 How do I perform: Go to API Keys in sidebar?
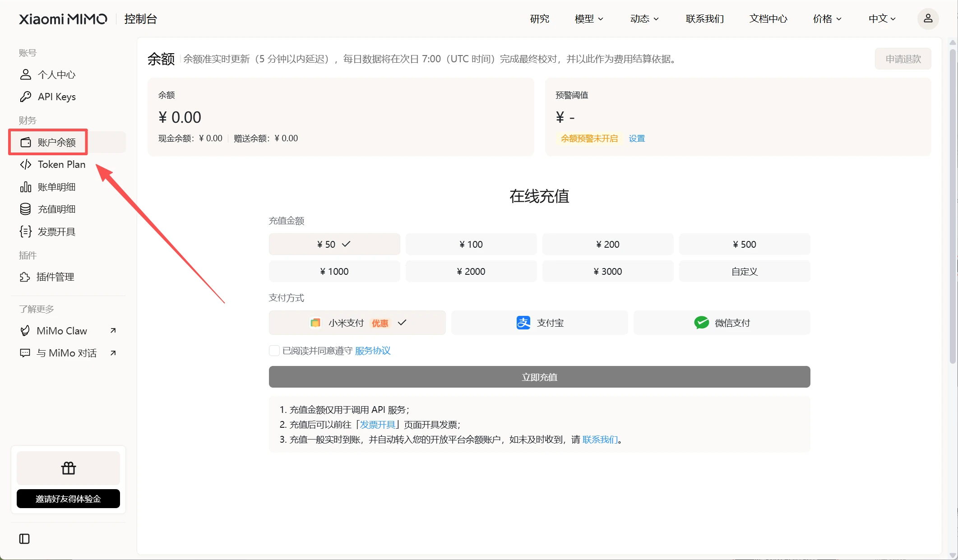68,97
